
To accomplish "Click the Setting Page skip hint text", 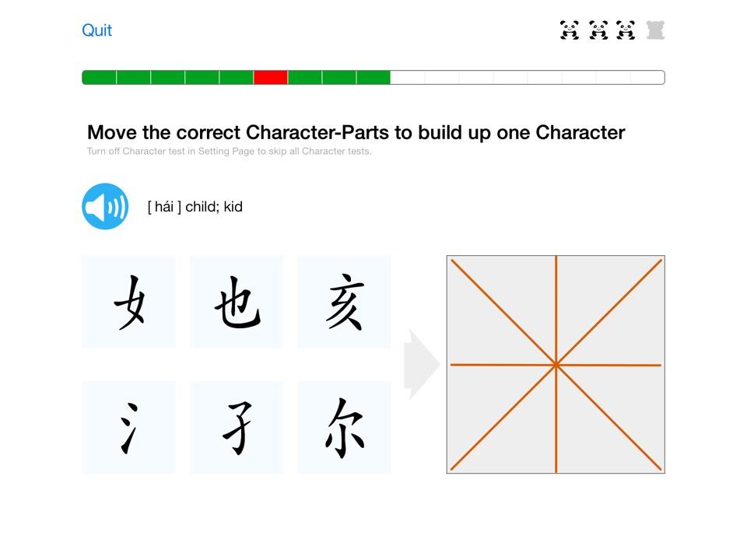I will click(230, 152).
